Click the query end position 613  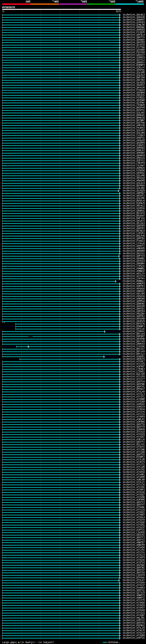(118, 11)
